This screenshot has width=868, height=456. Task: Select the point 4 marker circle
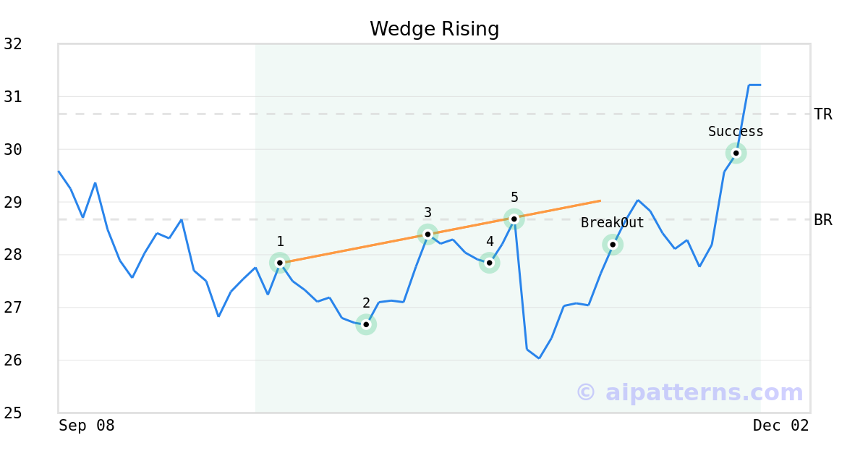coord(489,263)
